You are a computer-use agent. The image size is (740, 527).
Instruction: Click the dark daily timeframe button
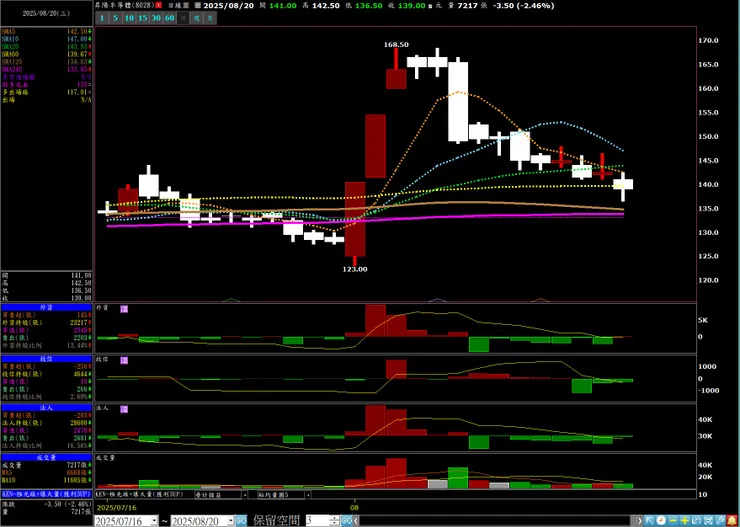(184, 18)
